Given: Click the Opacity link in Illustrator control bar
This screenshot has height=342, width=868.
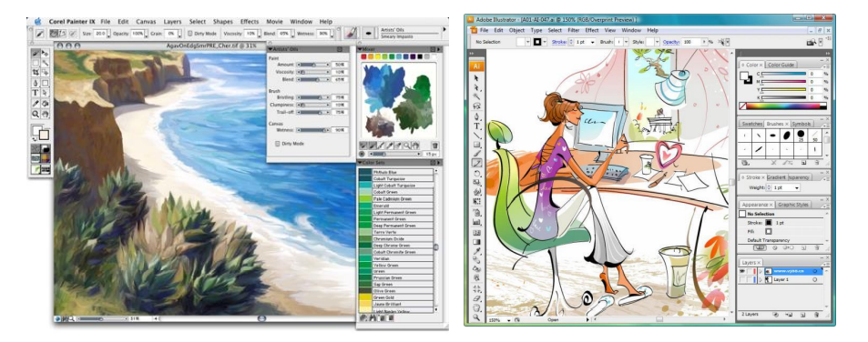Looking at the screenshot, I should tap(671, 42).
